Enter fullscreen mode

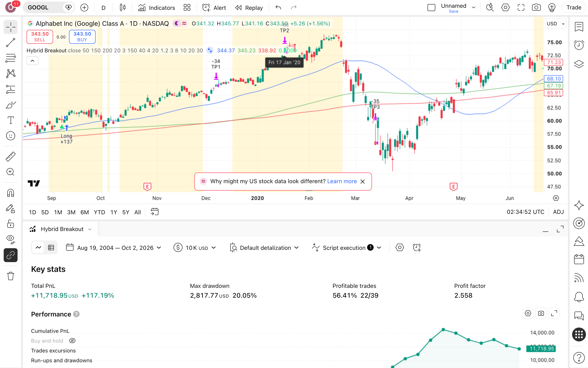(x=521, y=8)
